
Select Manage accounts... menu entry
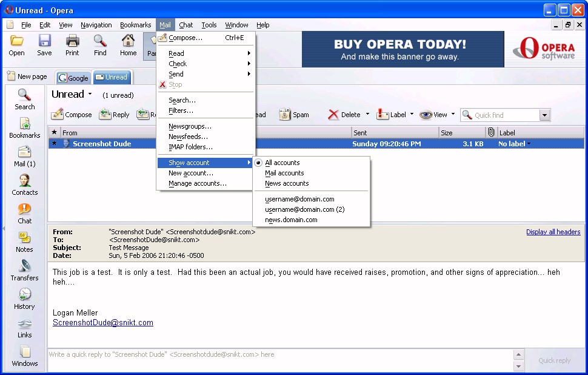click(x=197, y=183)
